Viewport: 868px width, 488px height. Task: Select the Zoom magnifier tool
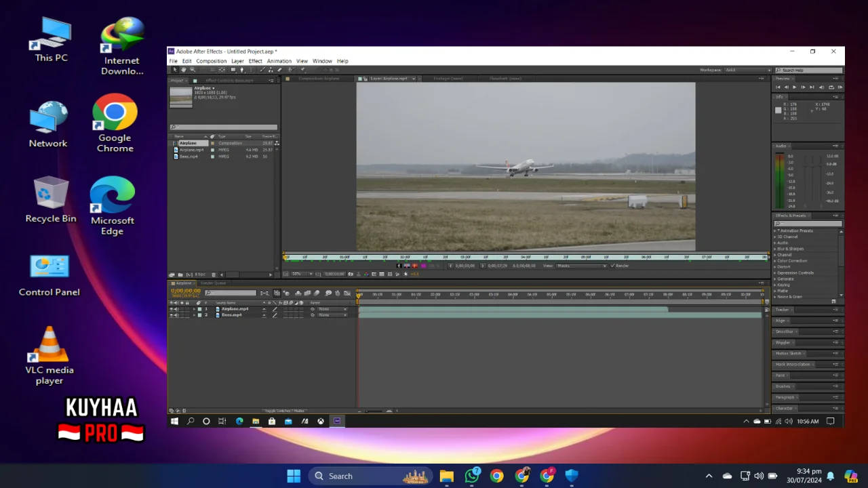193,69
